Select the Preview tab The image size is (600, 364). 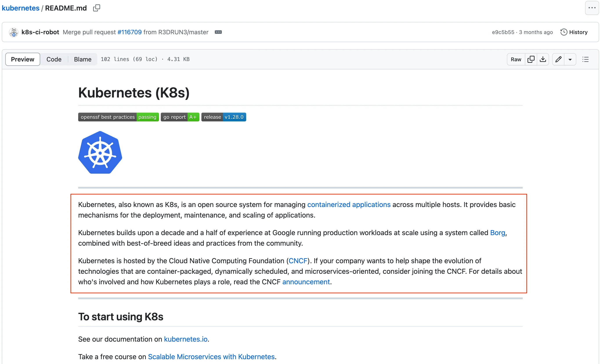[x=23, y=59]
